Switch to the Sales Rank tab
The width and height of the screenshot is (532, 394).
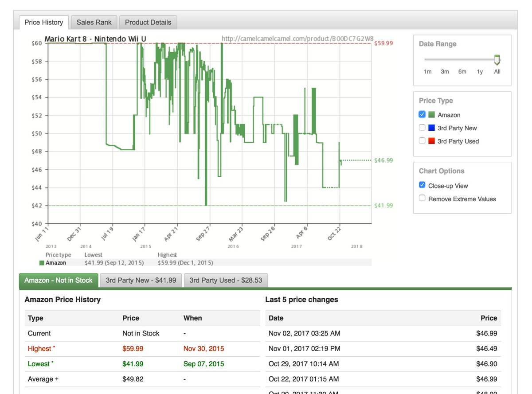[x=94, y=22]
